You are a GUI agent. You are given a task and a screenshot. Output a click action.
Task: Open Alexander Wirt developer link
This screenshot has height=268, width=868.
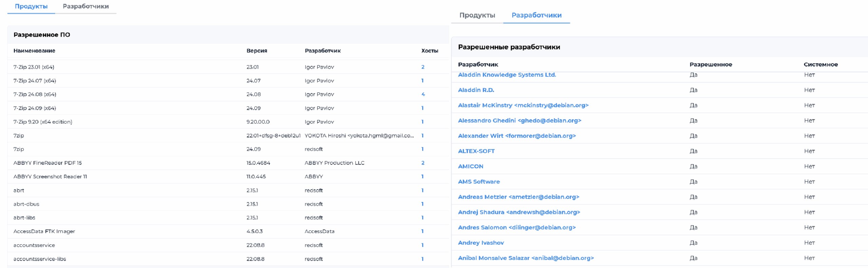coord(517,136)
